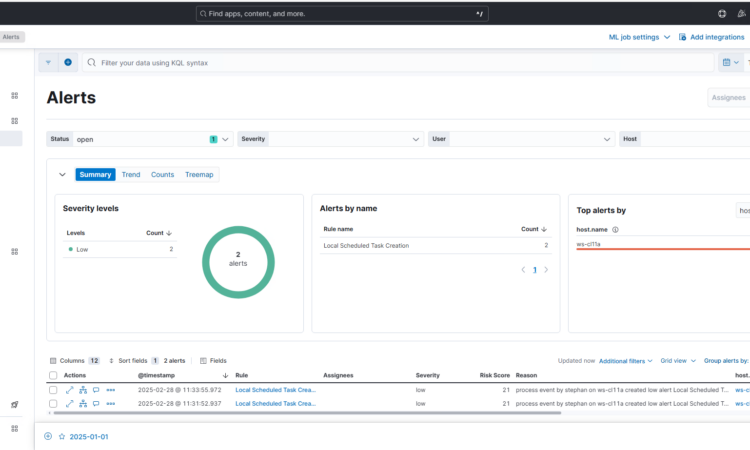The width and height of the screenshot is (750, 450).
Task: Open the filter menu icon beside the KQL bar
Action: [48, 63]
